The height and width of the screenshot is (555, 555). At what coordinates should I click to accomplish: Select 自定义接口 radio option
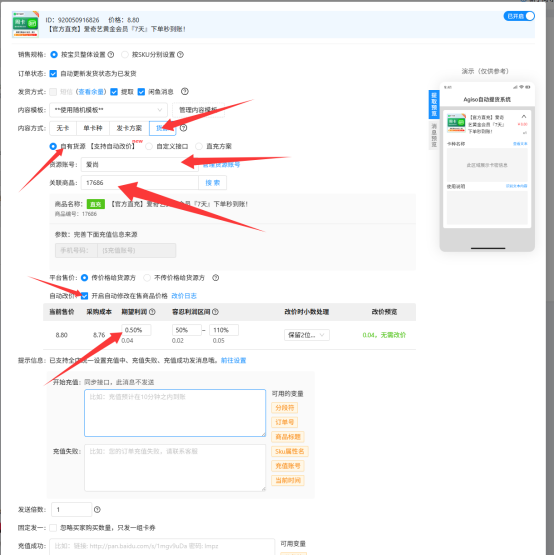149,146
